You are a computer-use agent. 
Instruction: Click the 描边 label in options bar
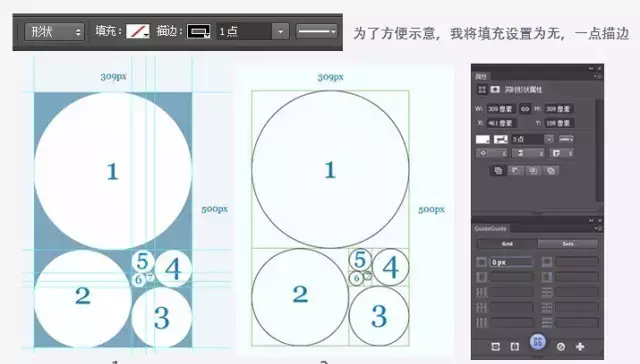tap(169, 31)
